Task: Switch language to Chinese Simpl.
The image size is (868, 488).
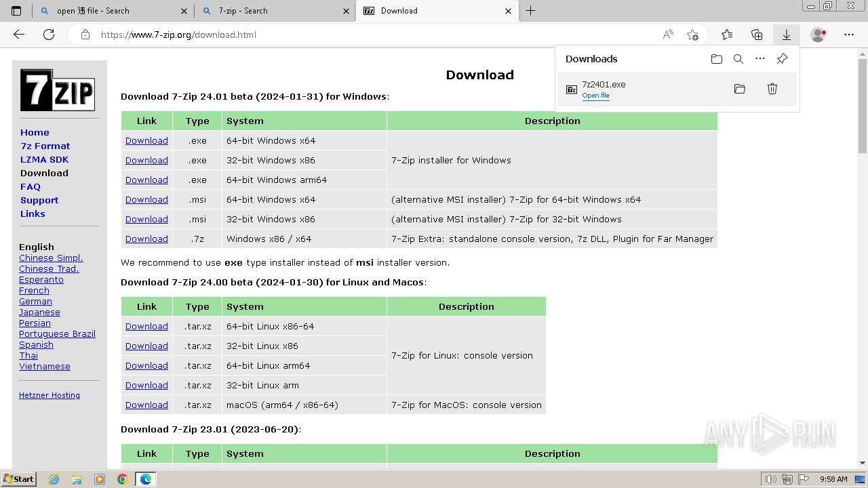Action: coord(51,258)
